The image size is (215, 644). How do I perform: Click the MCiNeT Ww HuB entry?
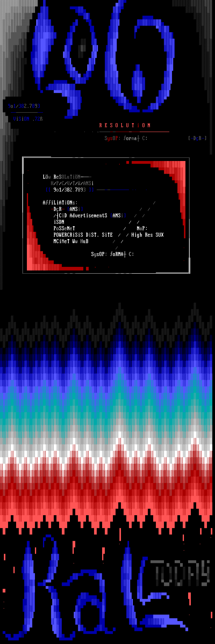pos(71,241)
